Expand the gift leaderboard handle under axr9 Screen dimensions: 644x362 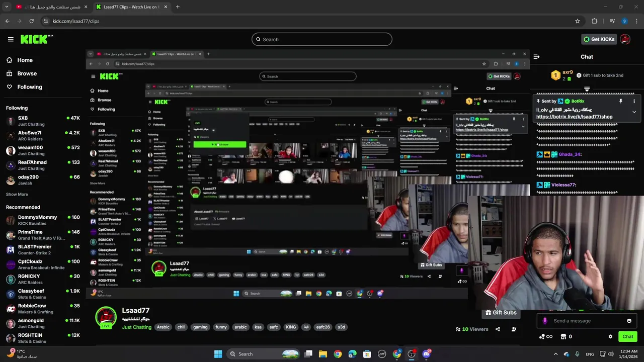click(587, 88)
